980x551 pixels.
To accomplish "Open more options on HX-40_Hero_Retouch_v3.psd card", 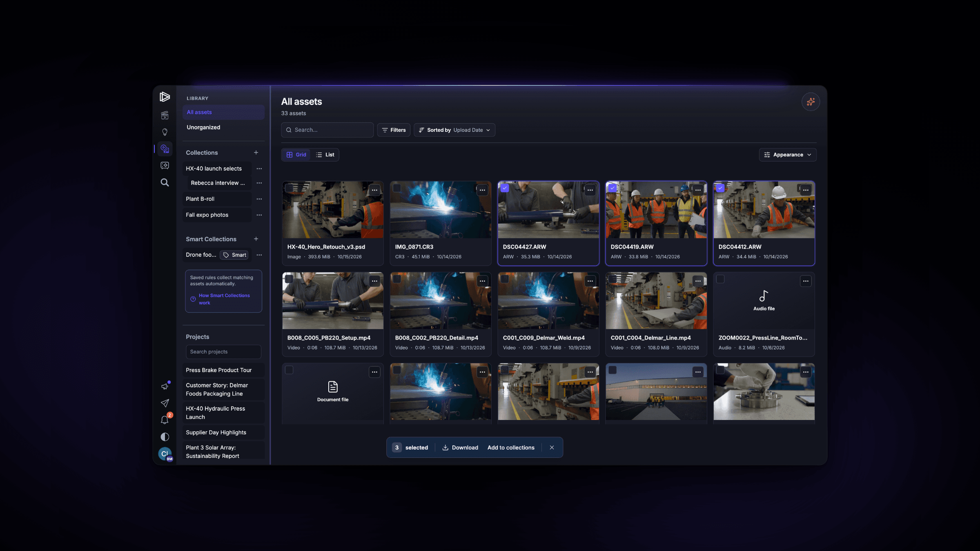I will tap(374, 190).
